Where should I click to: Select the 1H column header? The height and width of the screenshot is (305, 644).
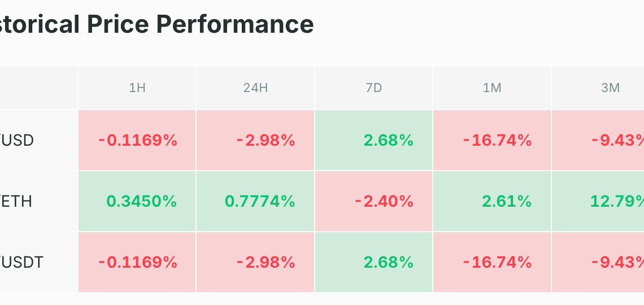137,88
